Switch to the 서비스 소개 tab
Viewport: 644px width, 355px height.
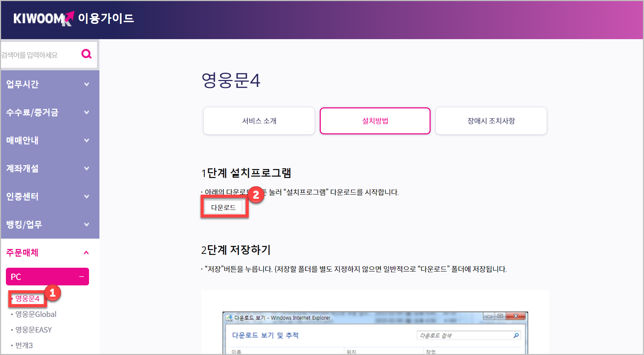[259, 121]
